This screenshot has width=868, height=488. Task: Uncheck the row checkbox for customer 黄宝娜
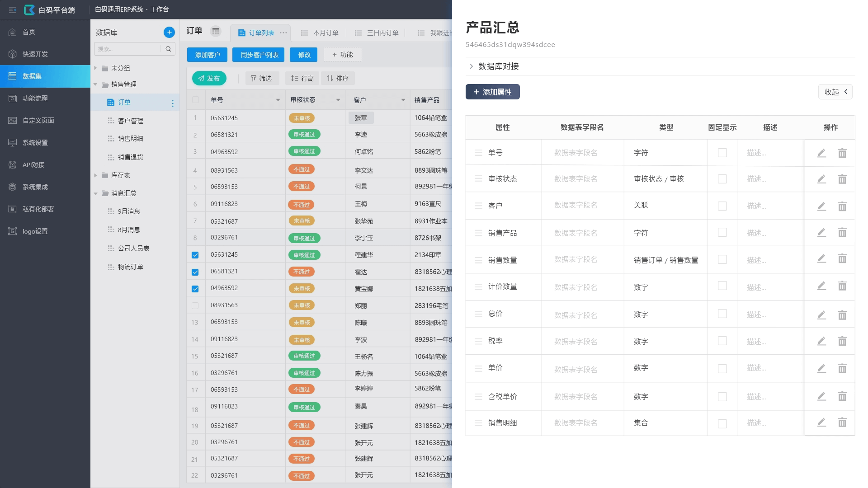click(x=195, y=289)
